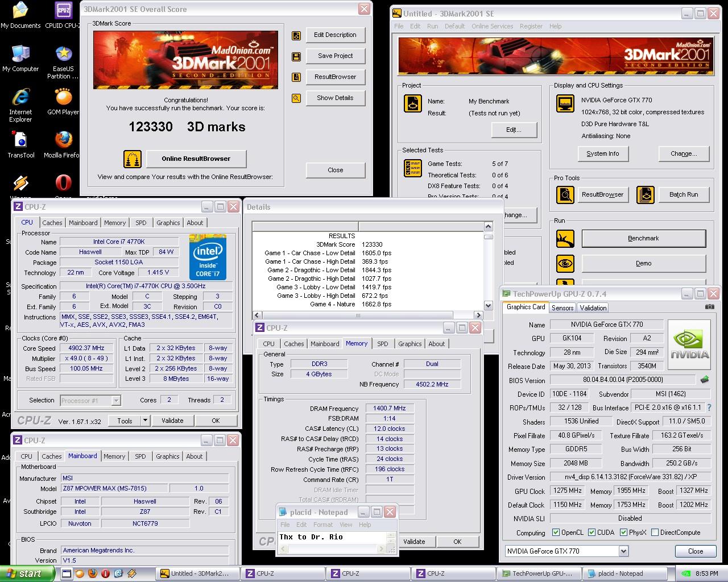Click the Save Project floppy icon
The height and width of the screenshot is (582, 728).
click(x=296, y=56)
